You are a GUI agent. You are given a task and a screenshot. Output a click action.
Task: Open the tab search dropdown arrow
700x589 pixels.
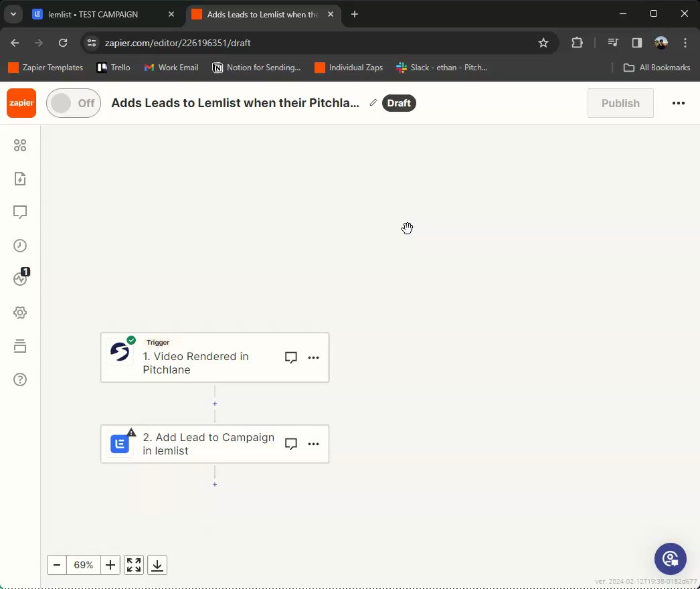(13, 14)
